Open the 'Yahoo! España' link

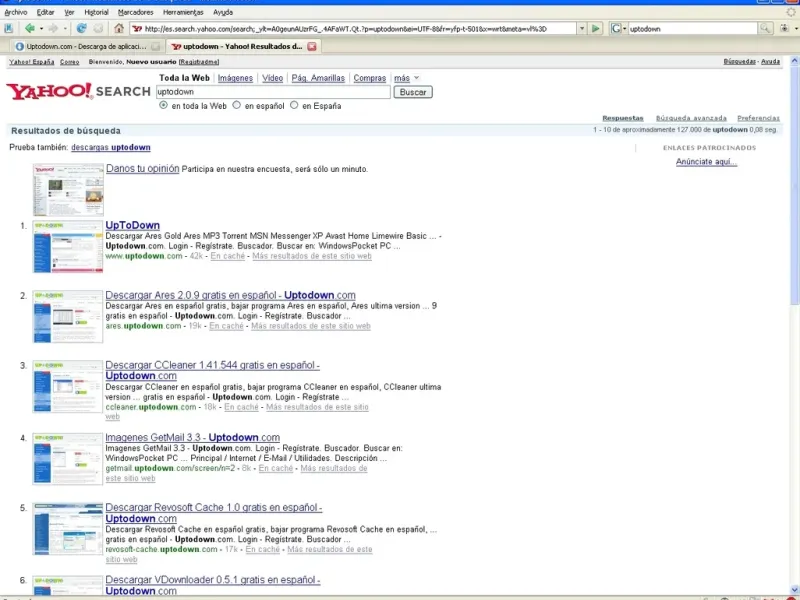[x=32, y=62]
